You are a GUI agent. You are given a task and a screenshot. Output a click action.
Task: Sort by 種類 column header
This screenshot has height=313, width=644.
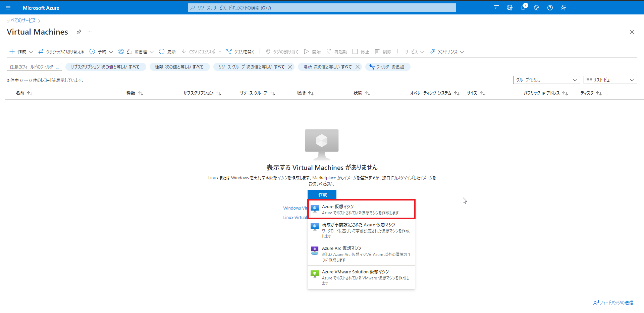135,93
